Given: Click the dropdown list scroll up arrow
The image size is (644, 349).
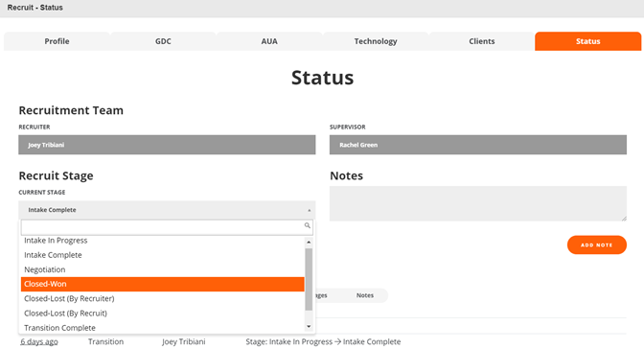Looking at the screenshot, I should tap(309, 243).
